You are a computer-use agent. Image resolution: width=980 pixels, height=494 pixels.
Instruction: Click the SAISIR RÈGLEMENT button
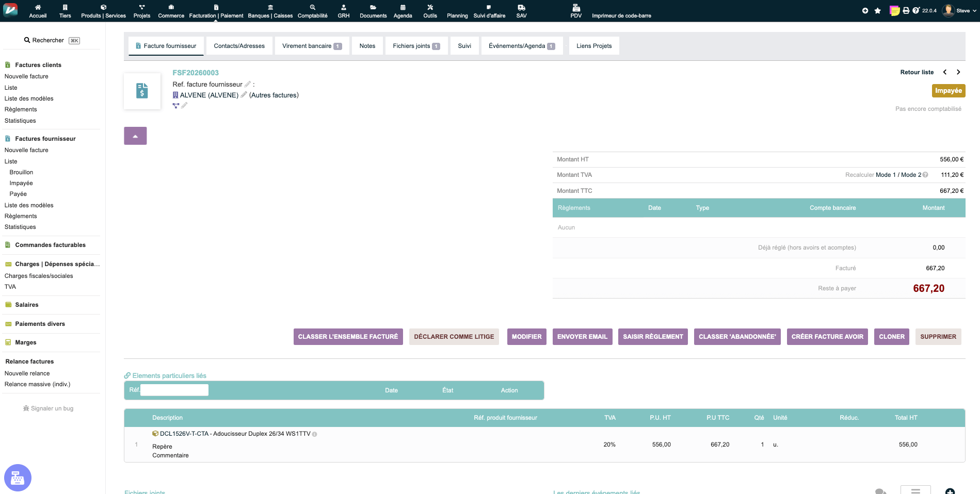pos(652,337)
